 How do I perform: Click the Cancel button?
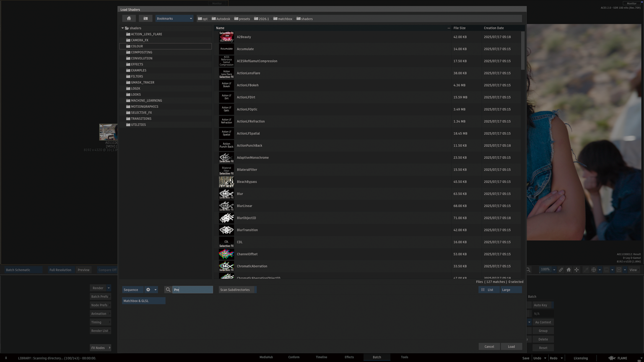tap(489, 346)
